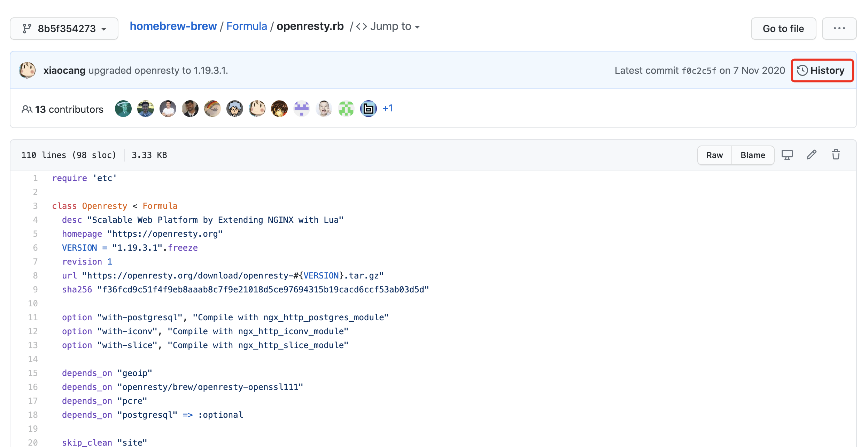868x447 pixels.
Task: Edit this file with pencil icon
Action: pyautogui.click(x=811, y=155)
